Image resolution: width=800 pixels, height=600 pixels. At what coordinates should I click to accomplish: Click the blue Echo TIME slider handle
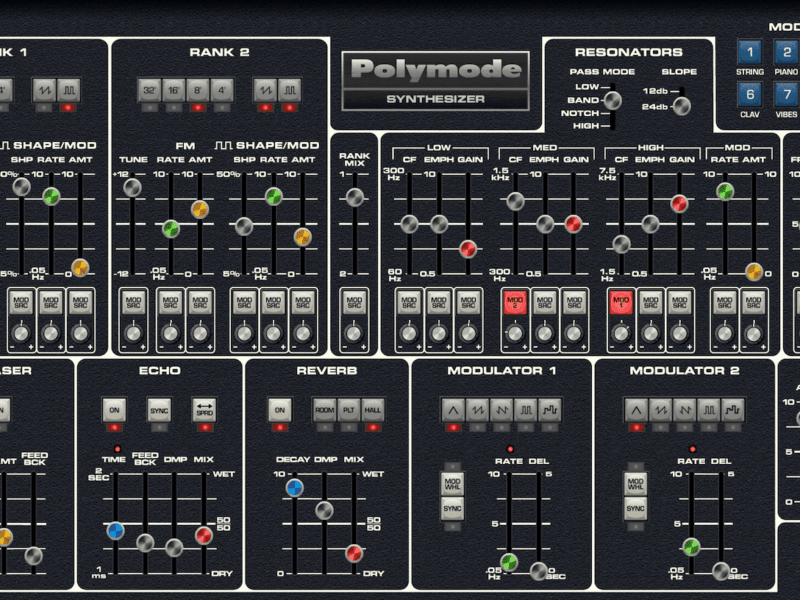(x=115, y=531)
